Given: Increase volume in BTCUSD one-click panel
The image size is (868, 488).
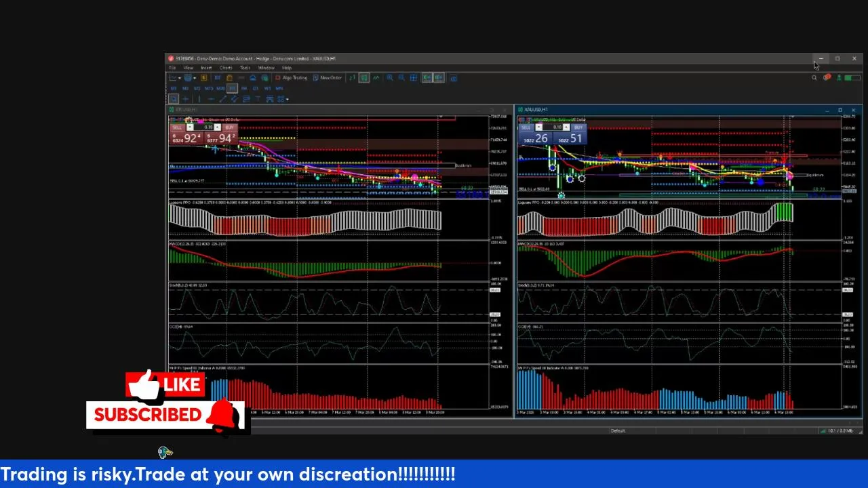Looking at the screenshot, I should pos(217,127).
